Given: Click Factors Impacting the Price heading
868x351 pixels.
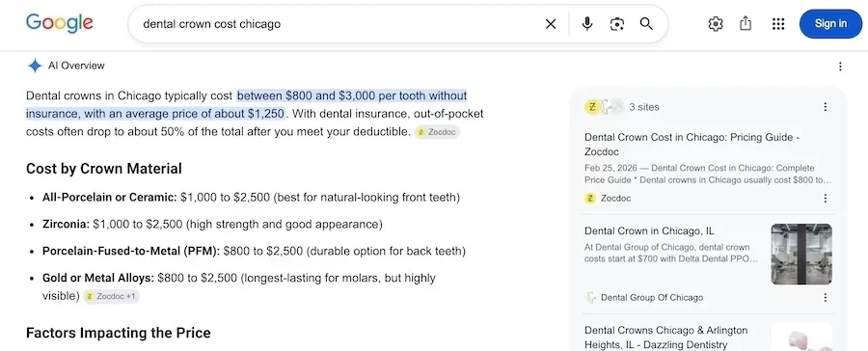Looking at the screenshot, I should (119, 334).
